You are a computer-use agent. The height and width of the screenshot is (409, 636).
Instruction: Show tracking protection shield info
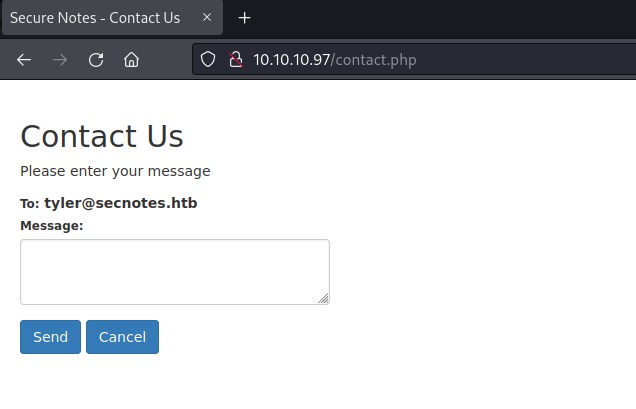click(x=208, y=60)
